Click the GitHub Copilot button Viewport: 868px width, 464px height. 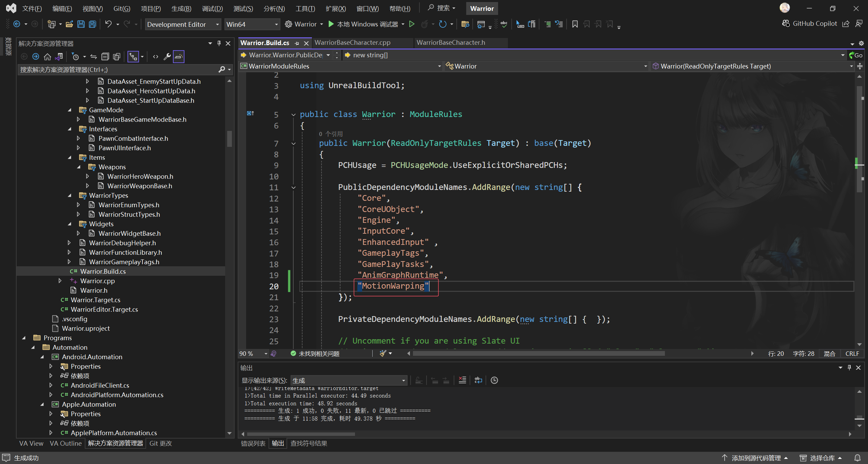point(810,23)
